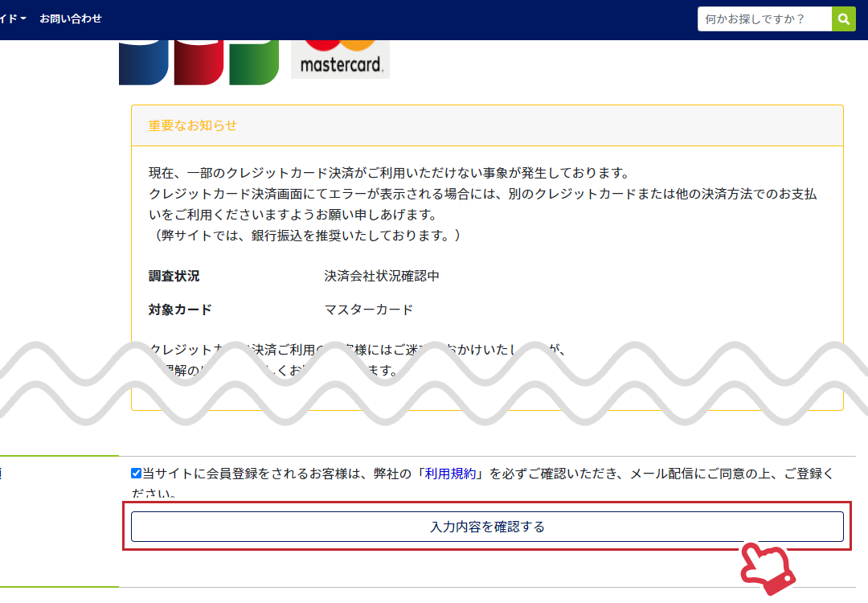Focus the 何かお探しですか？ search field

click(x=764, y=18)
